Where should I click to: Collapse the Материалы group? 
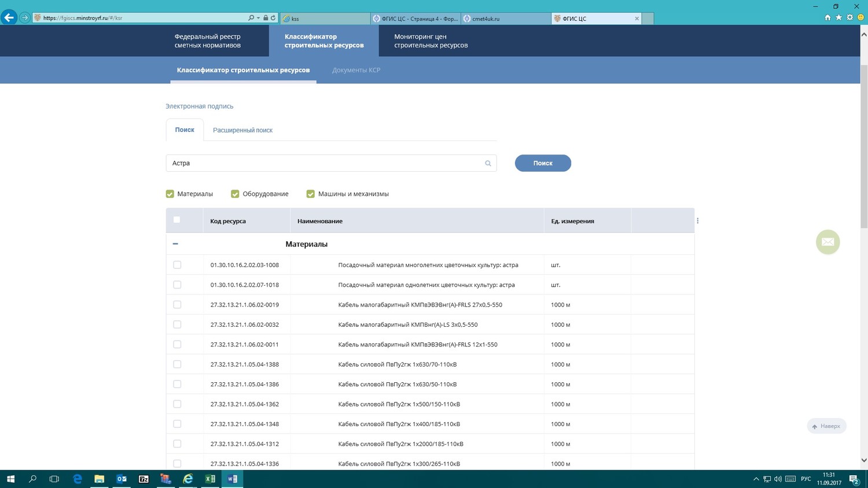coord(175,244)
